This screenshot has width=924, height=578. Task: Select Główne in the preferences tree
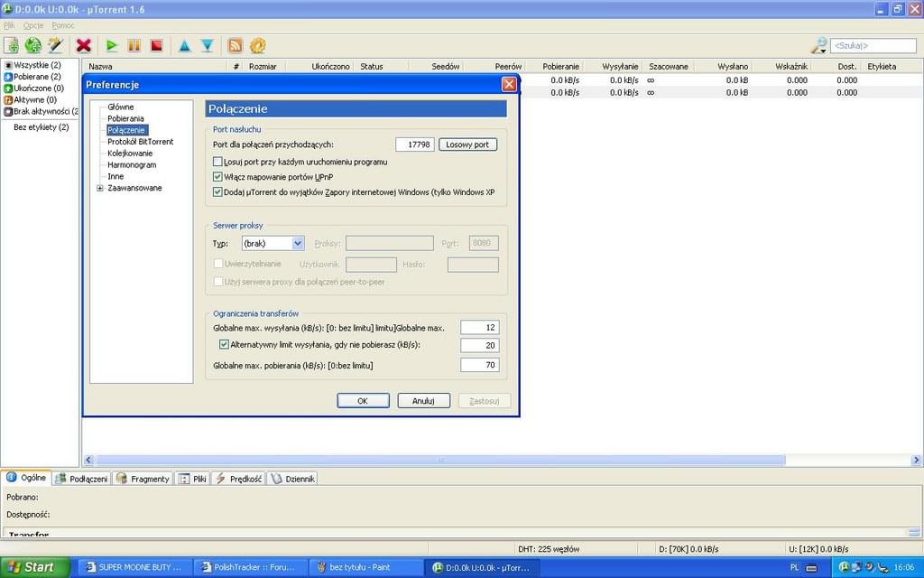[121, 107]
